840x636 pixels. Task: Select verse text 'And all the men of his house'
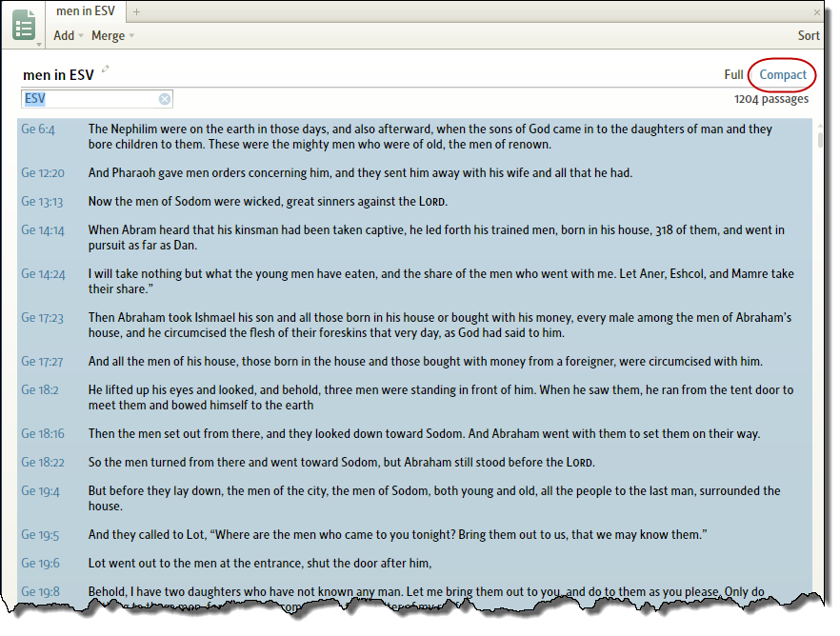tap(161, 362)
